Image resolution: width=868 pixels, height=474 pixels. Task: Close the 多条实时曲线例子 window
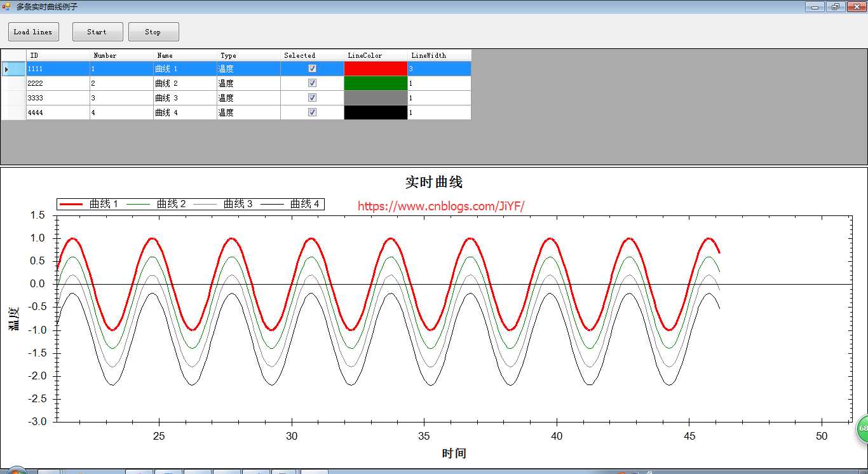point(855,7)
